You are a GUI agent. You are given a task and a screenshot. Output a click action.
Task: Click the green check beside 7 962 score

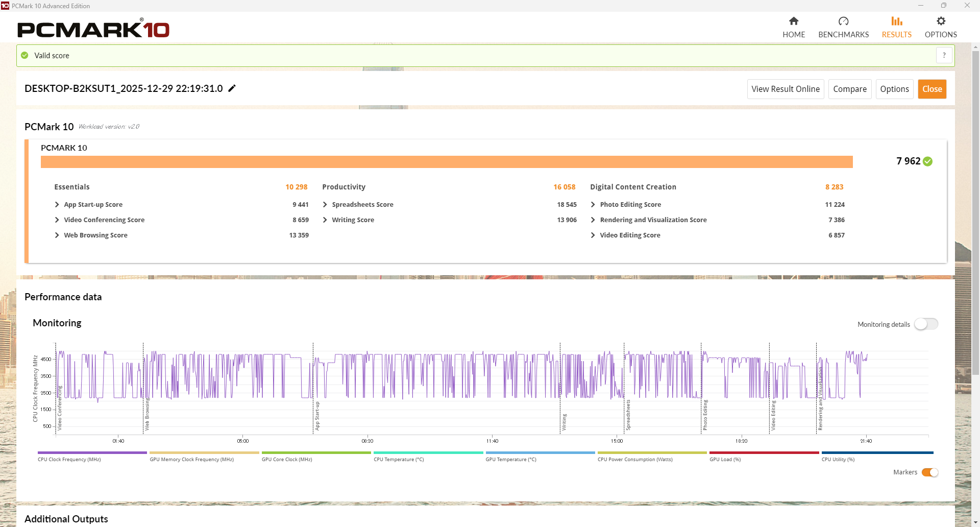(x=927, y=161)
